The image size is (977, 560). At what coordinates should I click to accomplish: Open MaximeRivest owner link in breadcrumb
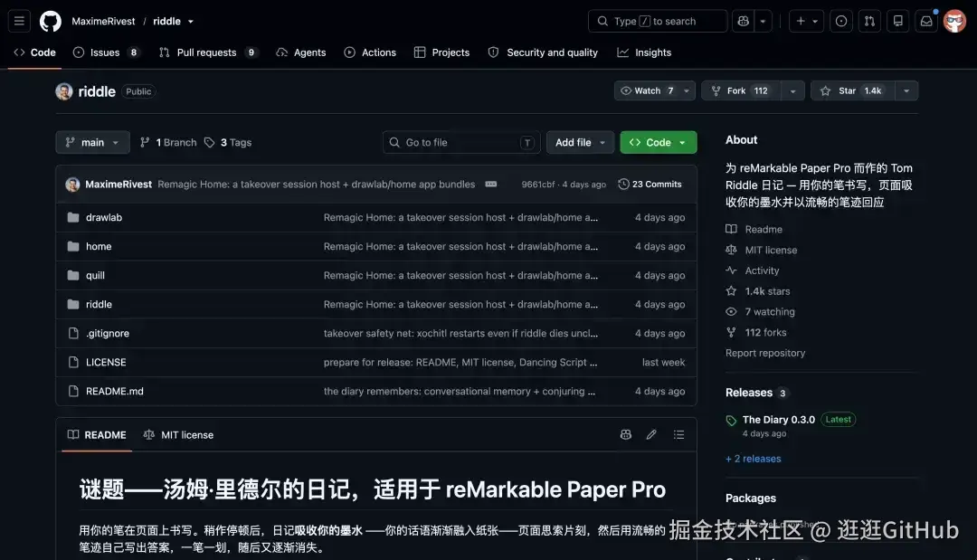pos(103,21)
